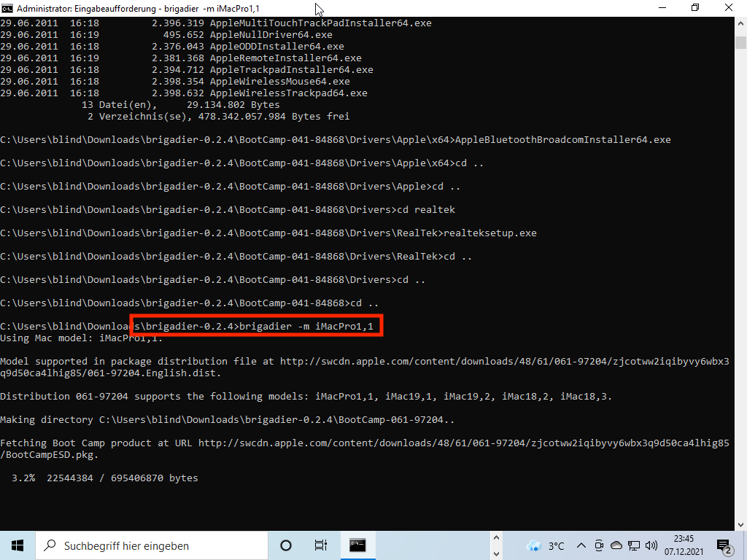Open the weather icon in system tray
This screenshot has height=560, width=747.
pos(533,545)
